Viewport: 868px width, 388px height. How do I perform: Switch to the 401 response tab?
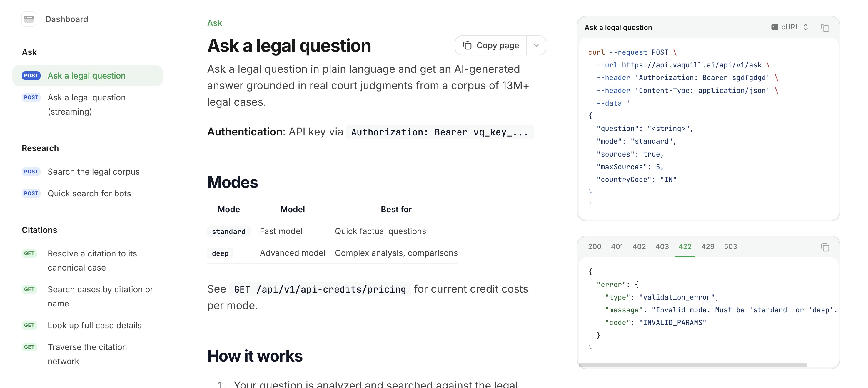[617, 247]
